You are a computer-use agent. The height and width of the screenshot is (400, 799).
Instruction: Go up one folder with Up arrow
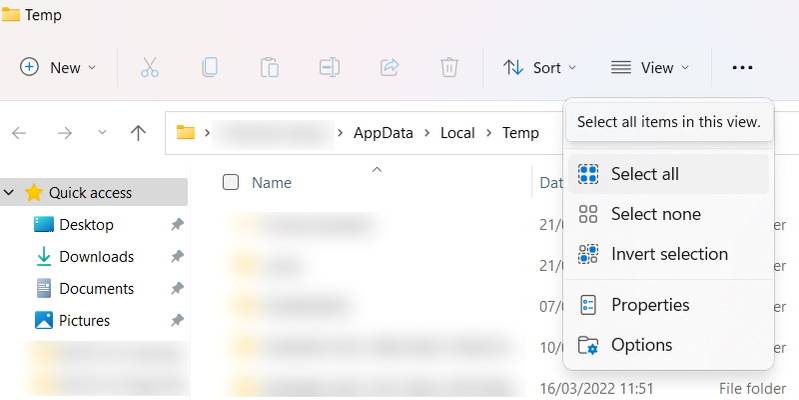coord(139,133)
